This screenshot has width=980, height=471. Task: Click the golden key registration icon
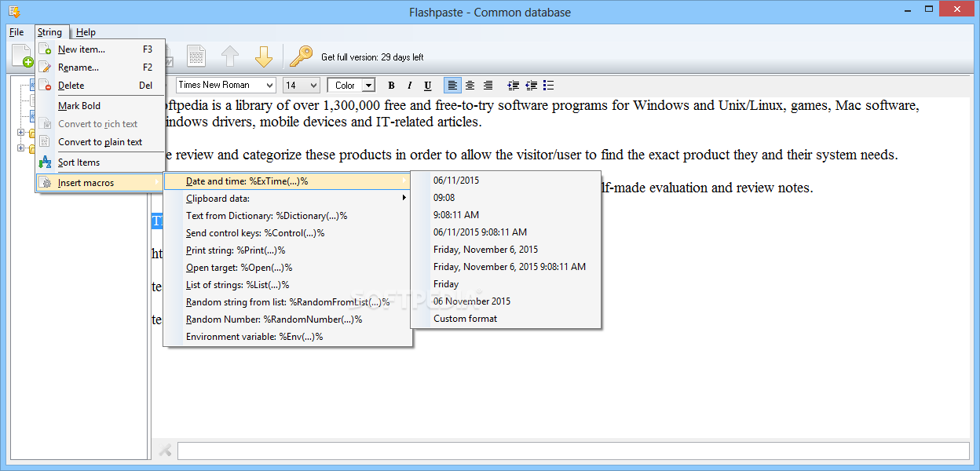click(x=301, y=57)
